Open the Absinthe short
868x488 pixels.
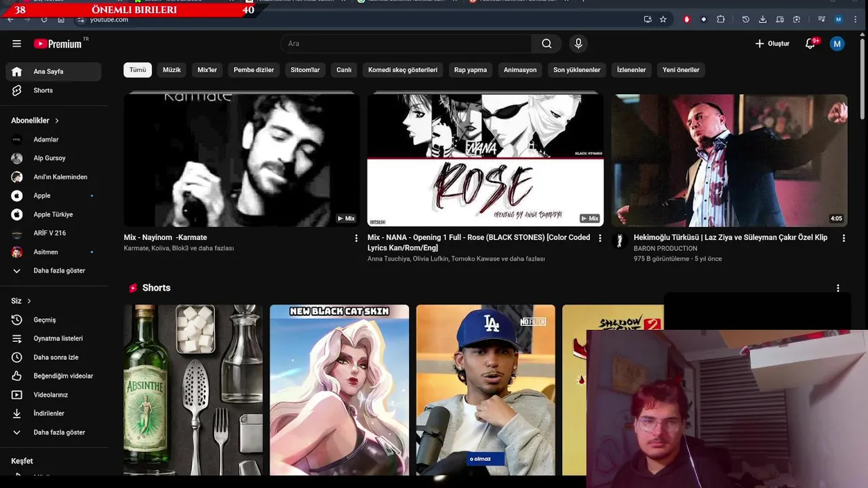pos(193,390)
